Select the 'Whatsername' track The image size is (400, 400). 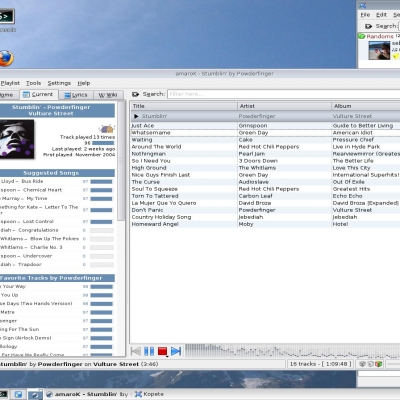click(x=265, y=133)
